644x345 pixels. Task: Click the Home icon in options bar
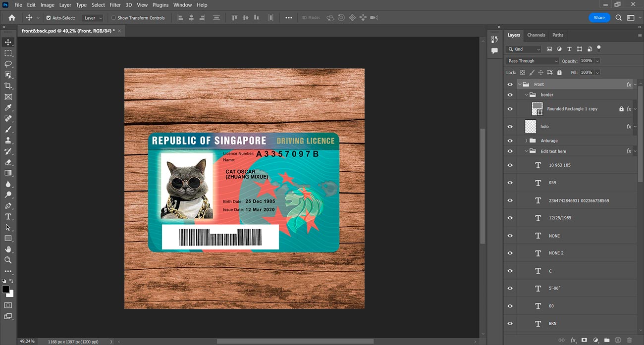click(12, 17)
